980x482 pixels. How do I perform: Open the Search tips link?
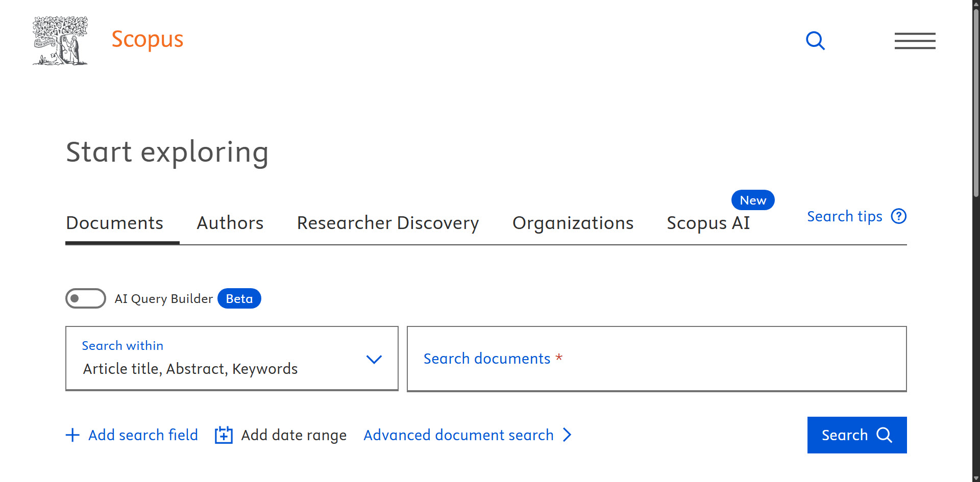[x=844, y=216]
